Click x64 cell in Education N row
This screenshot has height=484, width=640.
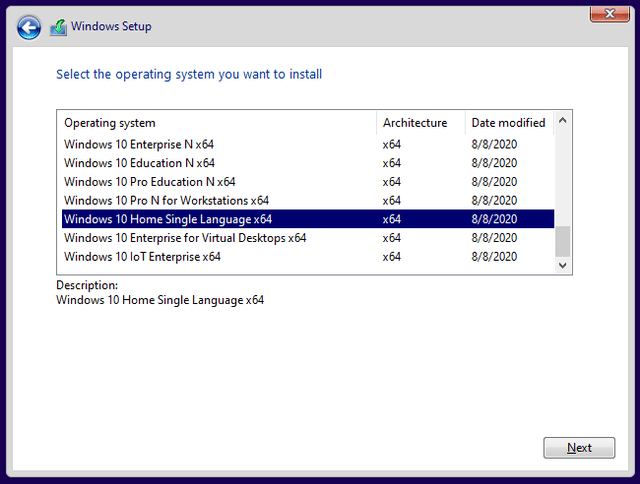point(391,163)
